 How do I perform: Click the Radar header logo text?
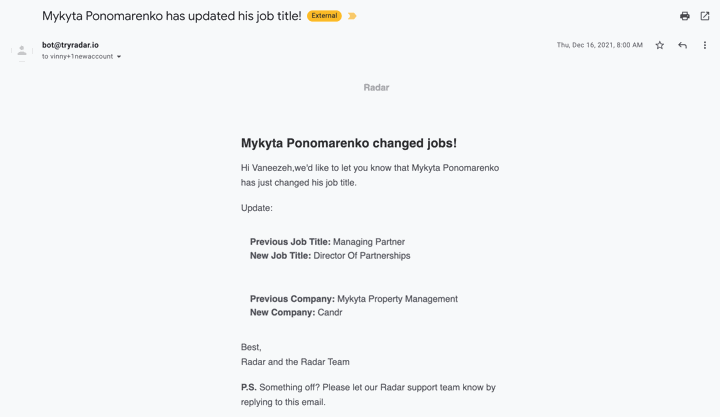click(376, 88)
